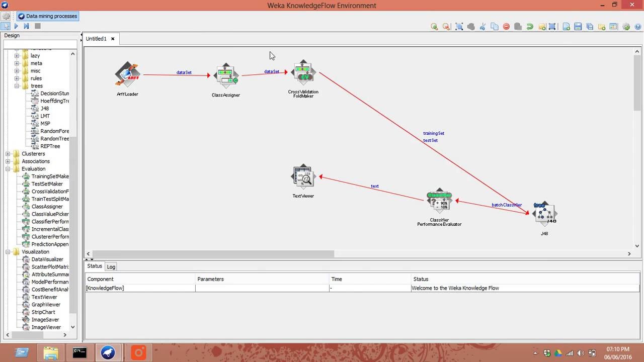Viewport: 644px width, 362px height.
Task: Expand the Associations folder
Action: point(8,161)
